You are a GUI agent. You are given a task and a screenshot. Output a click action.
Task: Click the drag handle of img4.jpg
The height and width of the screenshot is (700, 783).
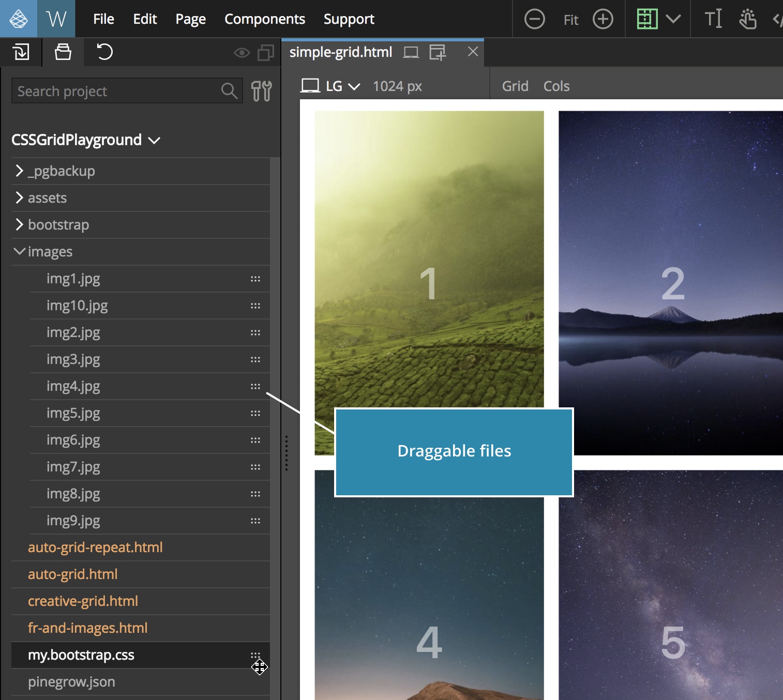point(255,386)
